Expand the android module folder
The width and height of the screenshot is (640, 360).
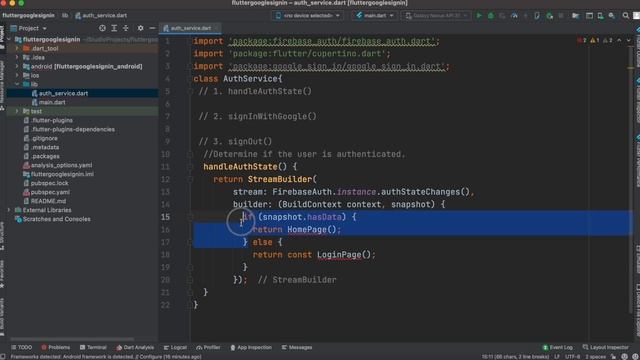(17, 66)
